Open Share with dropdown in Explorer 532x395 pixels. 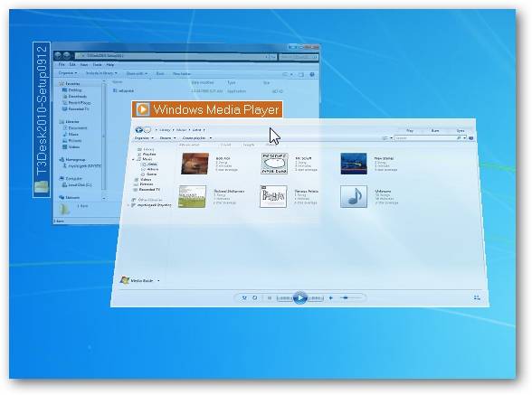point(137,73)
